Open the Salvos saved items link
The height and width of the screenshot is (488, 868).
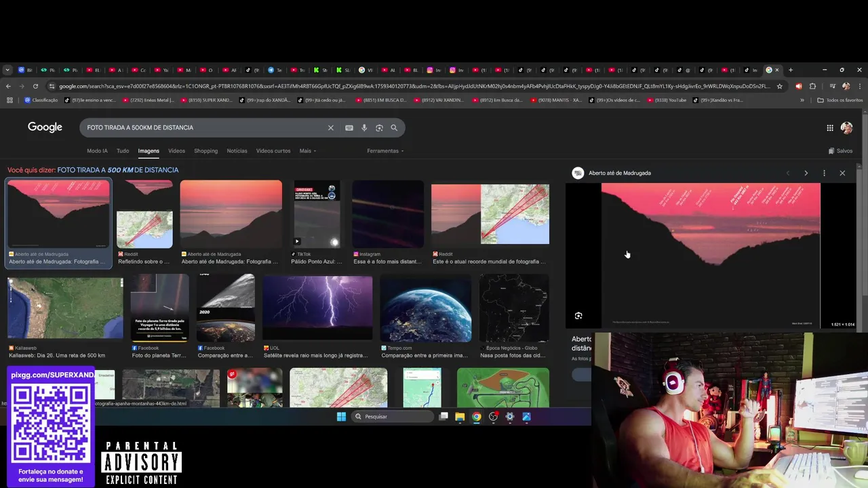pos(841,150)
